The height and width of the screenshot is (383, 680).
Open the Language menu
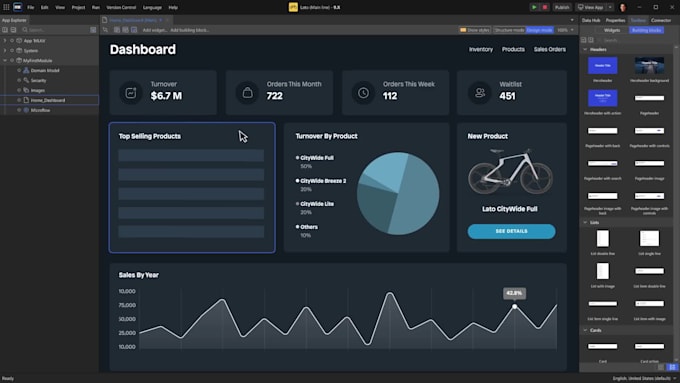[152, 7]
